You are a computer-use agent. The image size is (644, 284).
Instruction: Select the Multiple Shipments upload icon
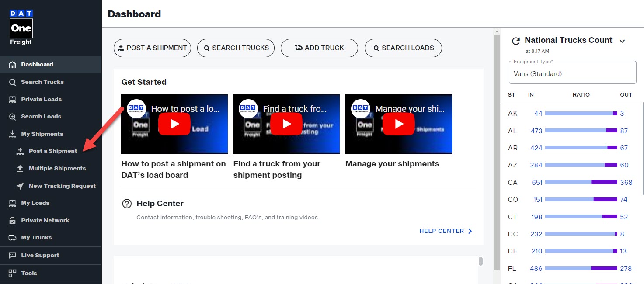(x=19, y=168)
